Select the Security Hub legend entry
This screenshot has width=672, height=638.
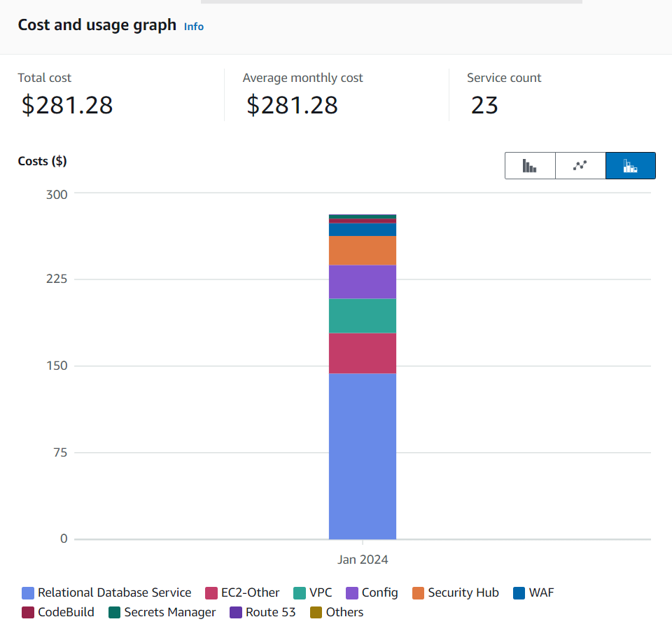(456, 592)
